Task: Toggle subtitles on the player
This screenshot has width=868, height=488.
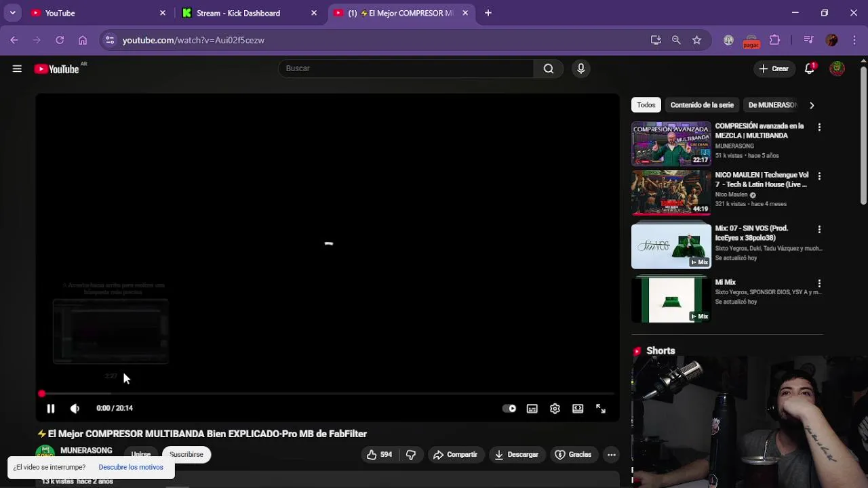Action: [532, 409]
